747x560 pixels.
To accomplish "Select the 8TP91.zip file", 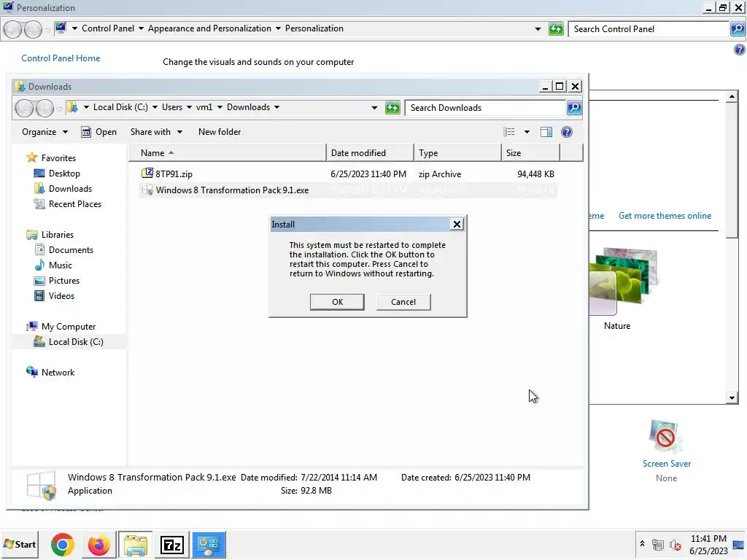I will 174,174.
